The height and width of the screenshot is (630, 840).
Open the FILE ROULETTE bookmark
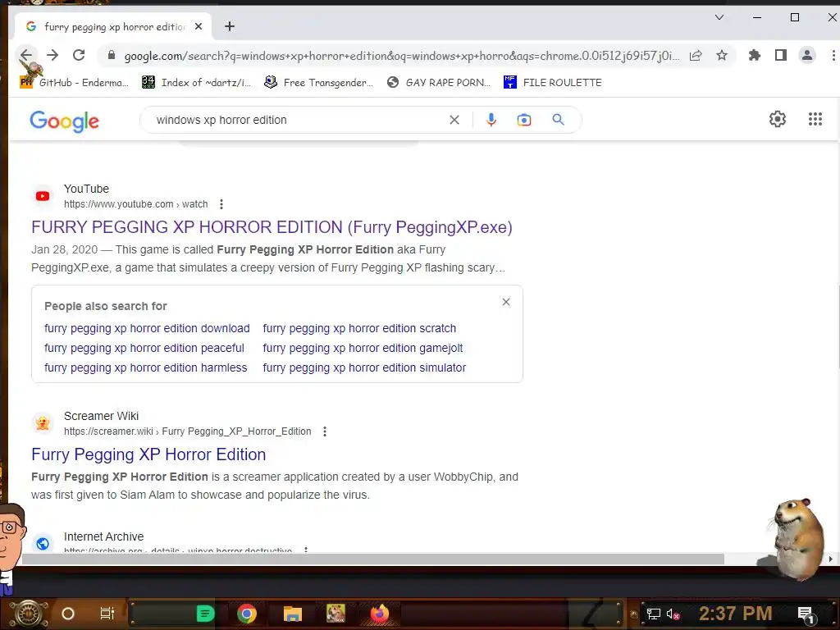pos(552,83)
